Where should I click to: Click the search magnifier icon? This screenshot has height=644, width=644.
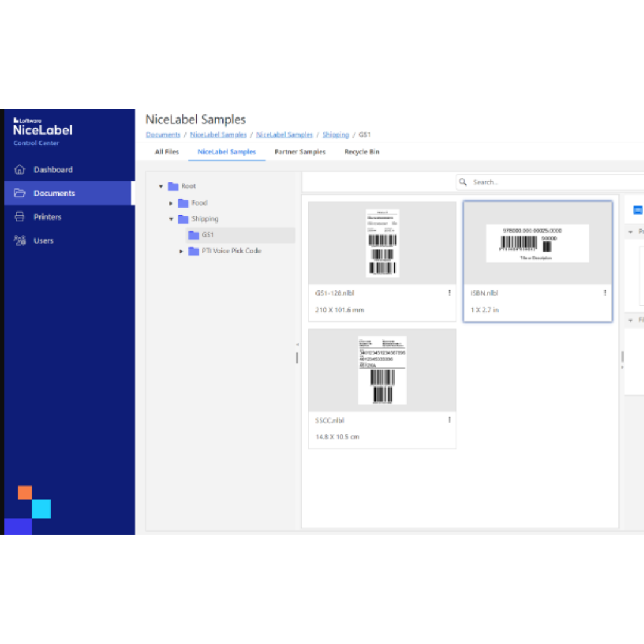click(x=463, y=182)
